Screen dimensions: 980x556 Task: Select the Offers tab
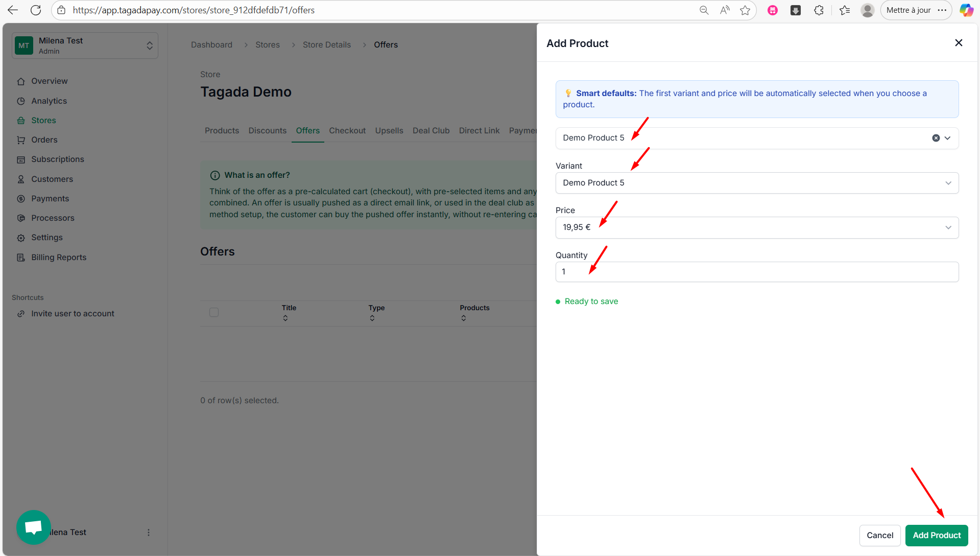308,131
